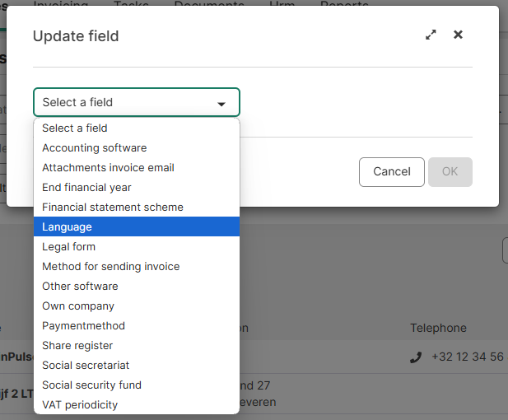Viewport: 508px width, 420px height.
Task: Select 'Social secretariat' option
Action: (137, 365)
